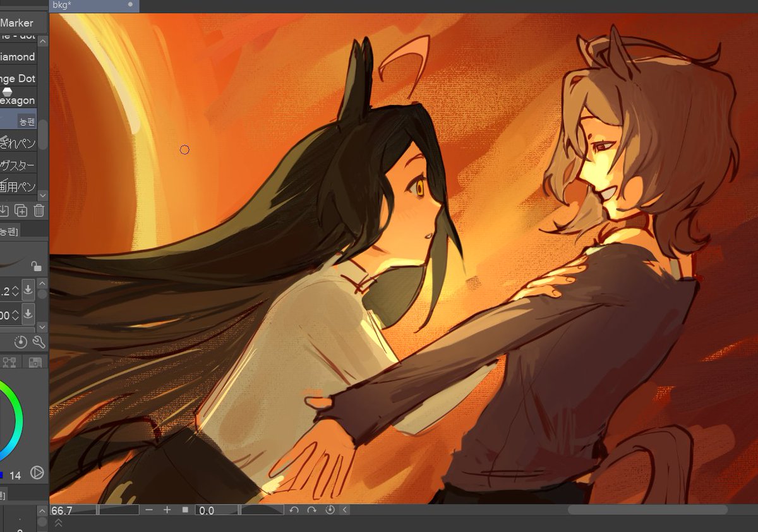Delete the selected sub tool via trash icon
Image resolution: width=758 pixels, height=532 pixels.
38,210
